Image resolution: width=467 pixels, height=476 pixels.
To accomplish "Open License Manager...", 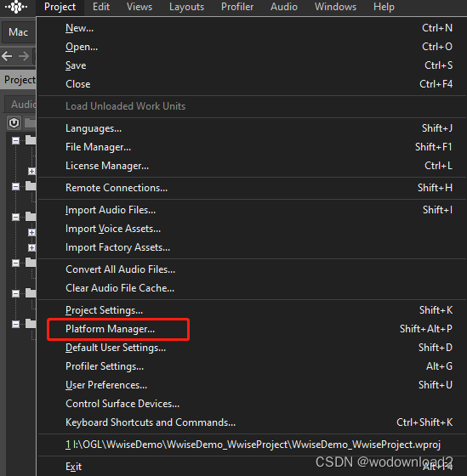I will coord(252,166).
